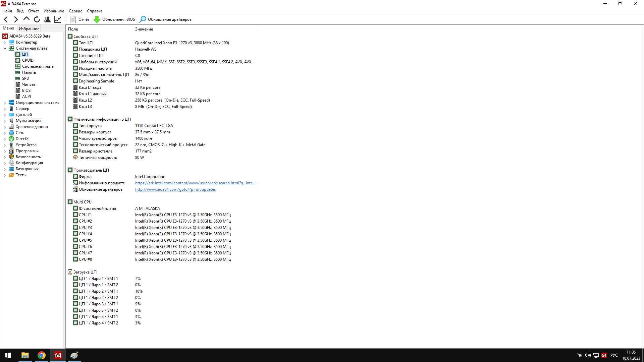The height and width of the screenshot is (362, 644).
Task: Open the Справка menu
Action: pos(95,11)
